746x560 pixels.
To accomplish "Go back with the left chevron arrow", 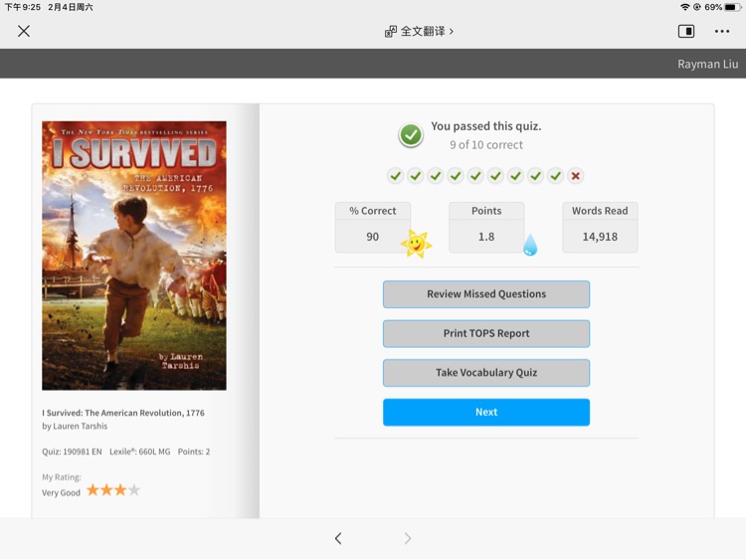I will [338, 538].
